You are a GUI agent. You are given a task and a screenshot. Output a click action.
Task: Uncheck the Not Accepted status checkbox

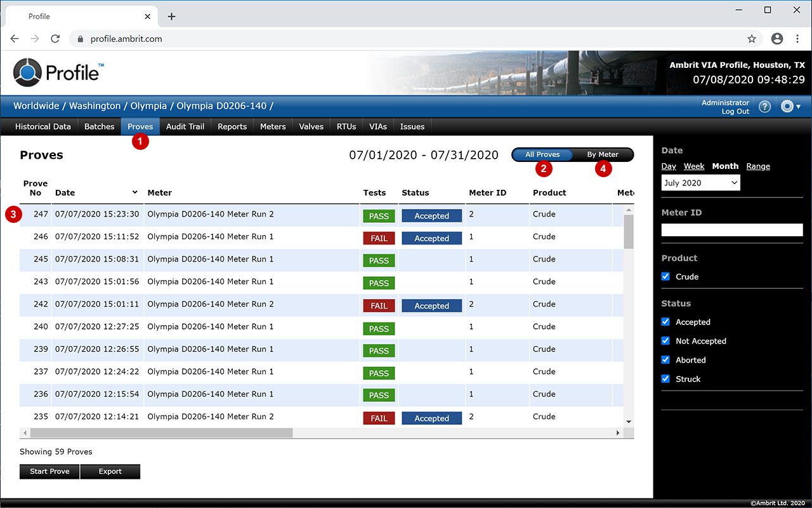pyautogui.click(x=665, y=341)
